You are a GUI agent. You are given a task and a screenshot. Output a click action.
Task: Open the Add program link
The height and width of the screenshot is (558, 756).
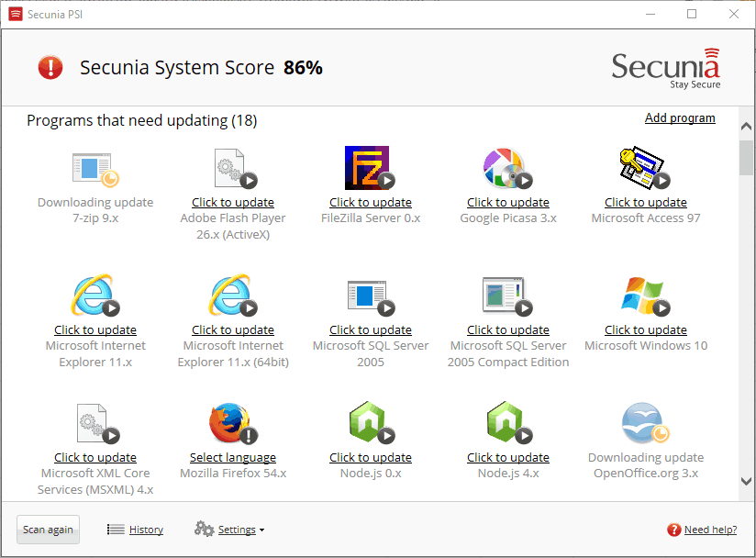680,118
